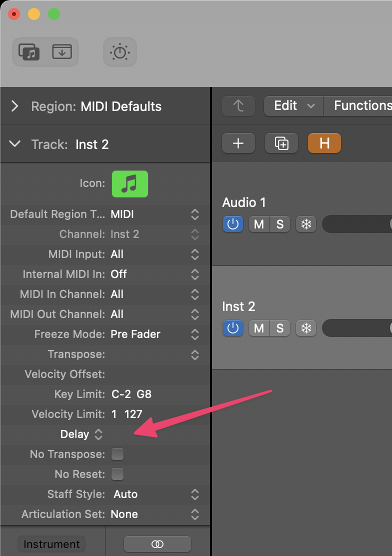Screen dimensions: 392x556
Task: Collapse the Track Inst 2 section
Action: pyautogui.click(x=15, y=144)
